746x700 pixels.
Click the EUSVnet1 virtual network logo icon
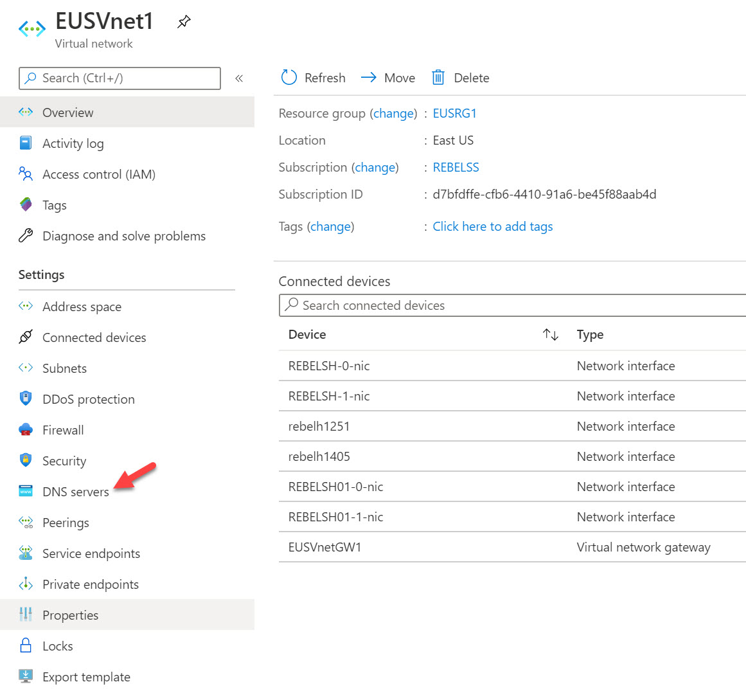pyautogui.click(x=32, y=29)
